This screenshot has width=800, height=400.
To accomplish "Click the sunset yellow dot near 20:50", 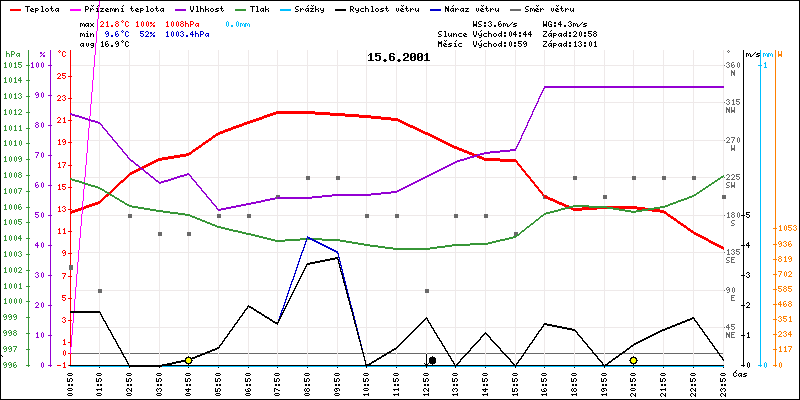I will coord(633,360).
